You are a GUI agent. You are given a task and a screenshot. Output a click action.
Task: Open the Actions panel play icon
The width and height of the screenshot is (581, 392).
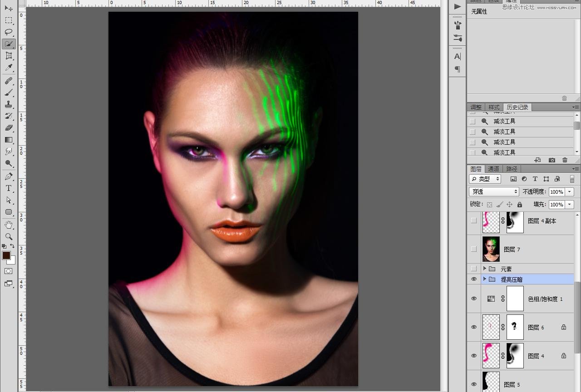pos(458,6)
